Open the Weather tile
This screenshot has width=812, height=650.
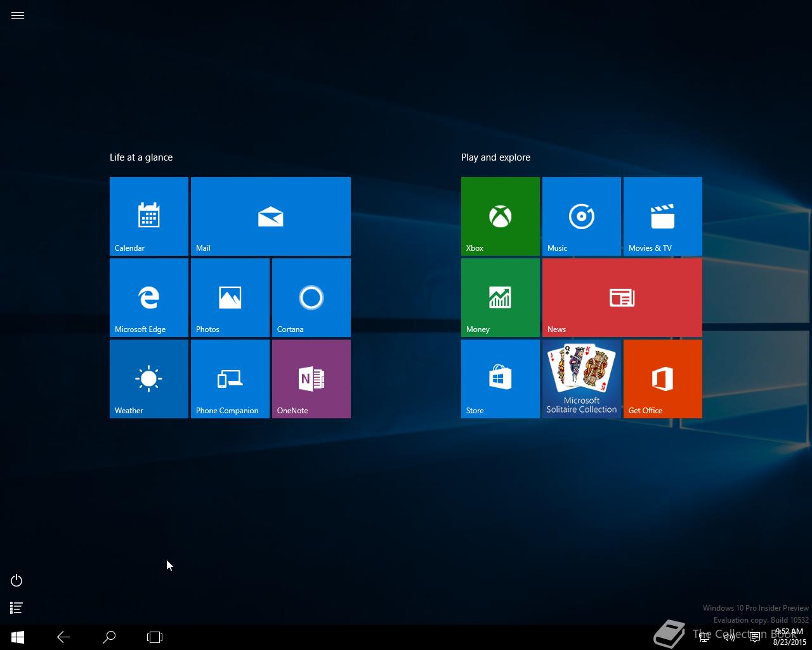(148, 378)
